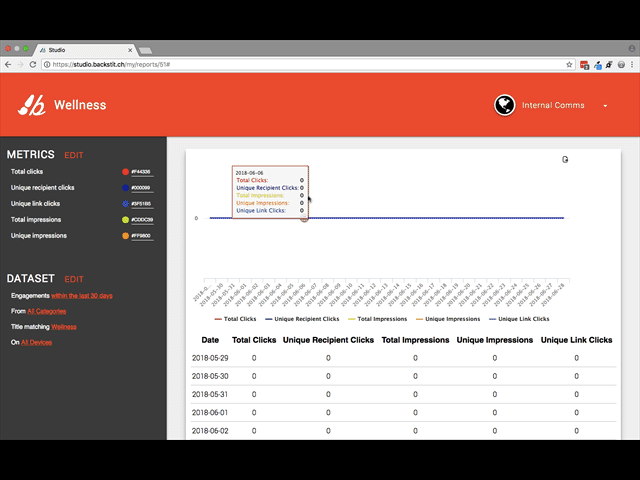Click the Total Clicks column header
The width and height of the screenshot is (640, 480).
click(254, 340)
